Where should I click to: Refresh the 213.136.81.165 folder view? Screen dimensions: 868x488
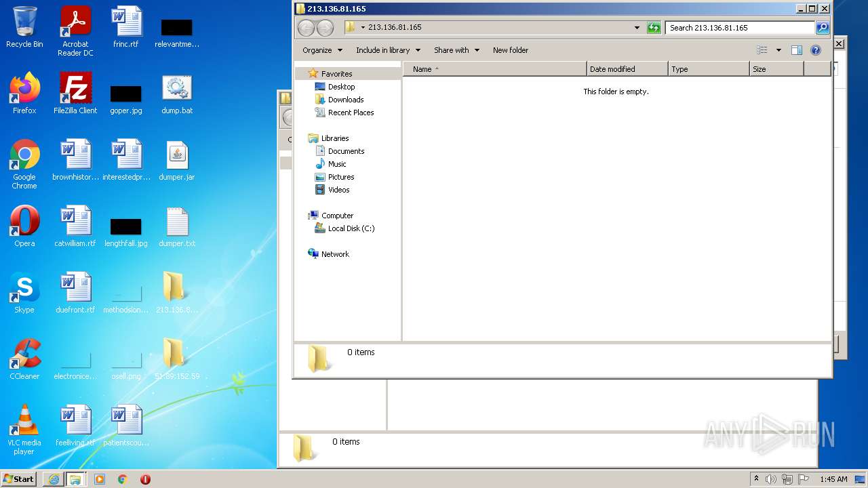pyautogui.click(x=654, y=28)
